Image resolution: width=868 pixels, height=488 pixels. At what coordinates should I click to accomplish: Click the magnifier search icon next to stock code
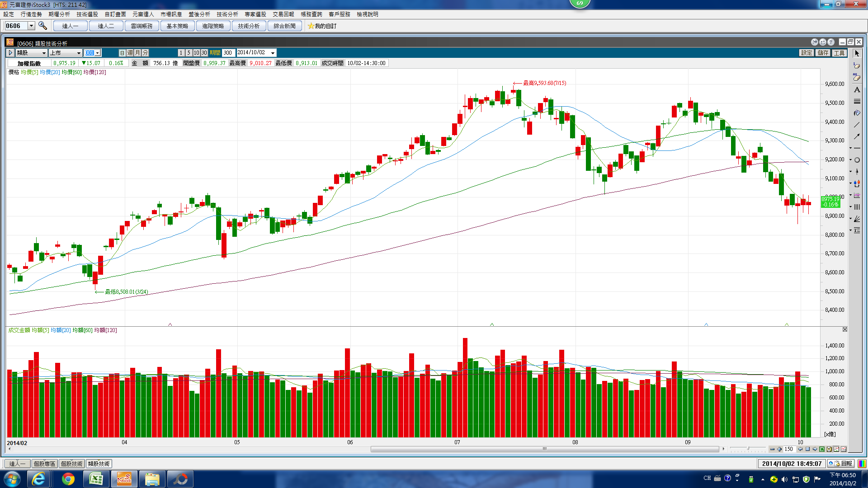point(42,26)
